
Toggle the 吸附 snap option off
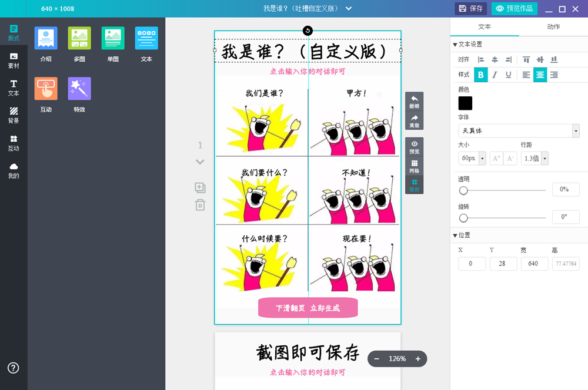414,184
